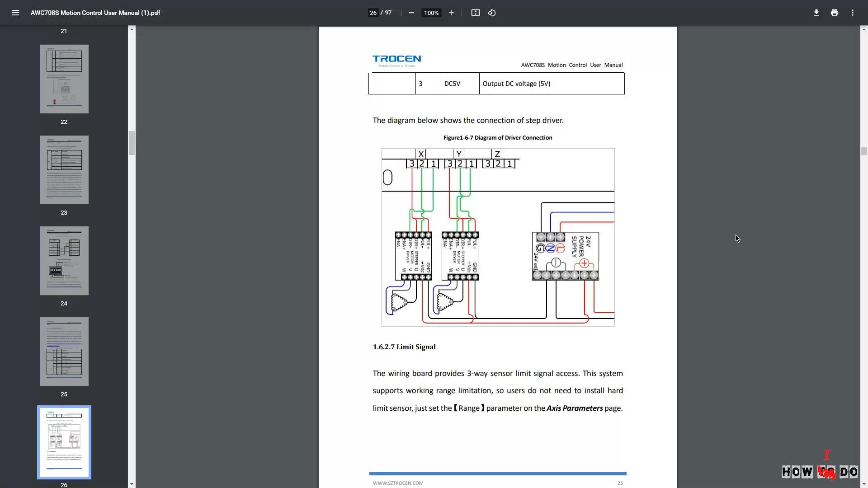Download the PDF file
Image resolution: width=868 pixels, height=488 pixels.
pos(816,13)
